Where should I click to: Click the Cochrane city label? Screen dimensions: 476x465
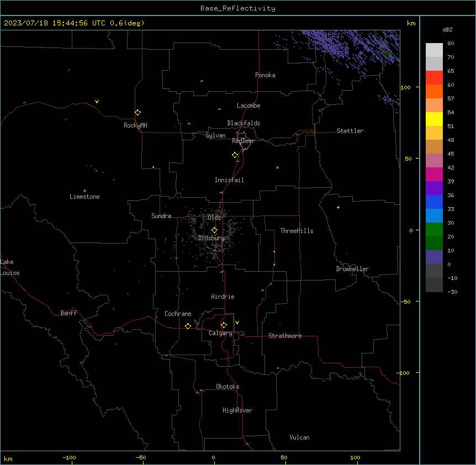[178, 314]
